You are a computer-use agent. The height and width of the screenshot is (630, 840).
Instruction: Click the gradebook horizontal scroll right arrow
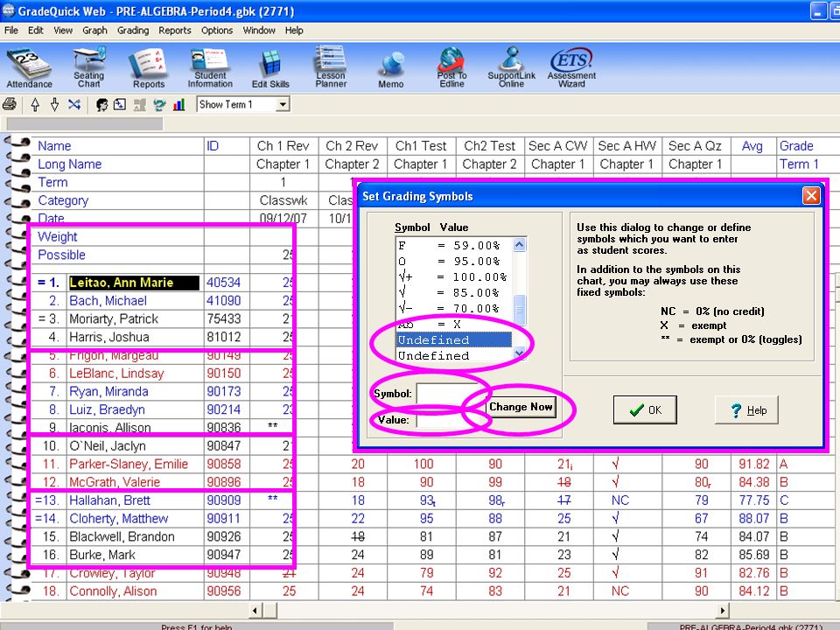click(723, 610)
